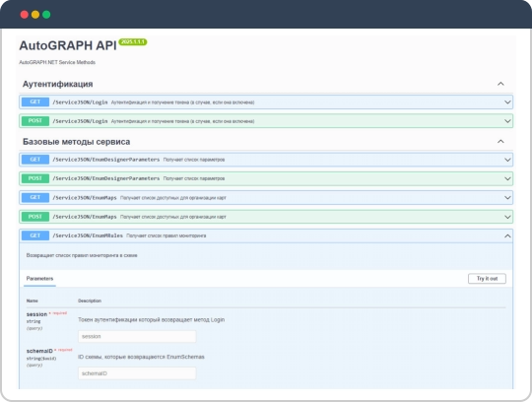Click GET badge of EnumMRules
532x402 pixels.
click(35, 235)
